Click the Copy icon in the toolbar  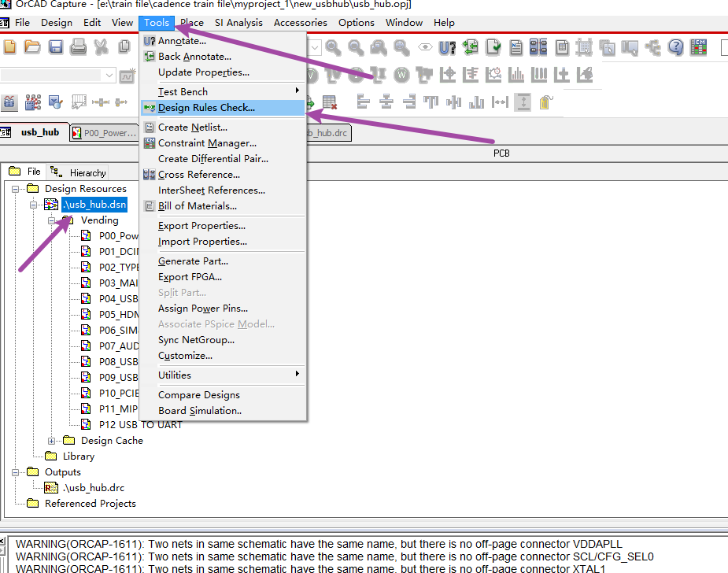pos(124,47)
